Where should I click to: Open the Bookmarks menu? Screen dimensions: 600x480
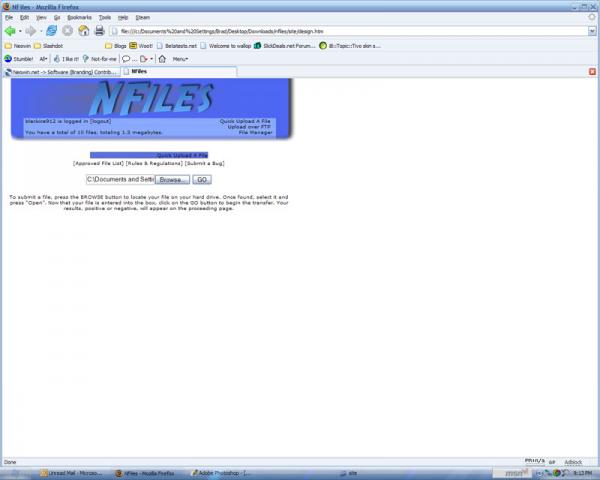click(79, 17)
